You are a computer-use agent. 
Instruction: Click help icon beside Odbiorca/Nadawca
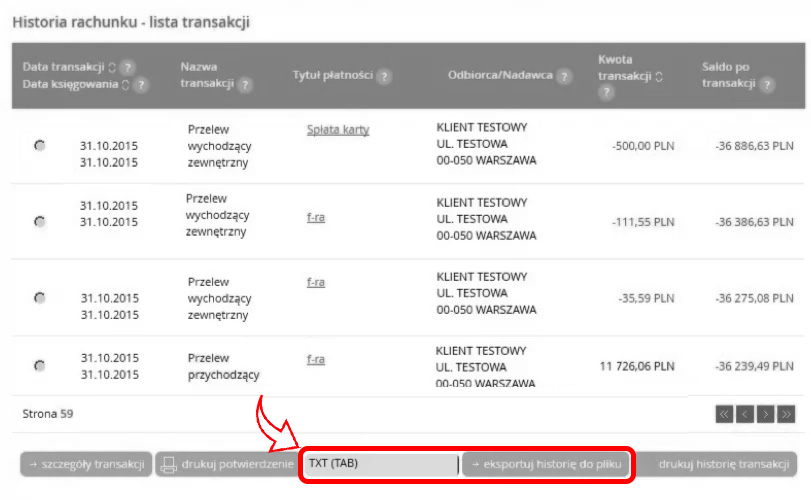(564, 77)
